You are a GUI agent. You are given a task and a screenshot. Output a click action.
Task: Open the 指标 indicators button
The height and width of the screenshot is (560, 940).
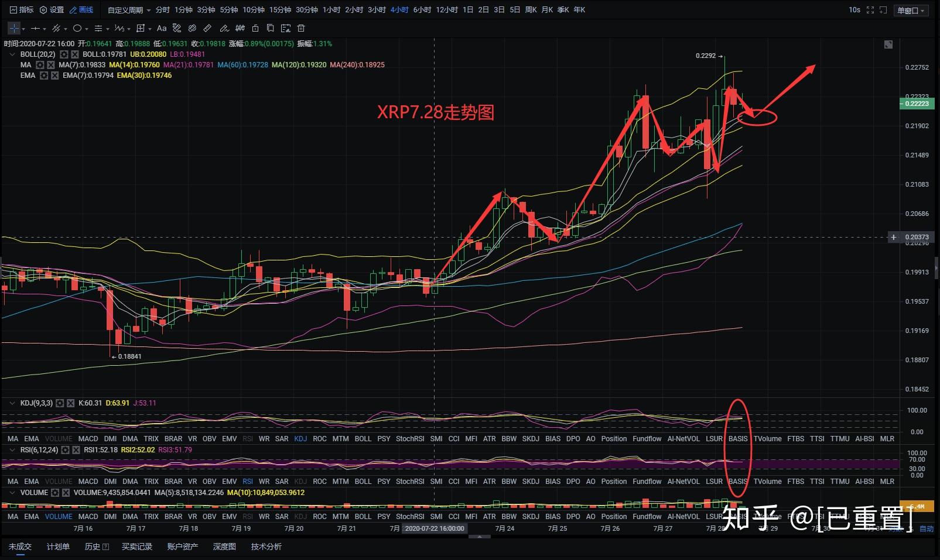[22, 10]
